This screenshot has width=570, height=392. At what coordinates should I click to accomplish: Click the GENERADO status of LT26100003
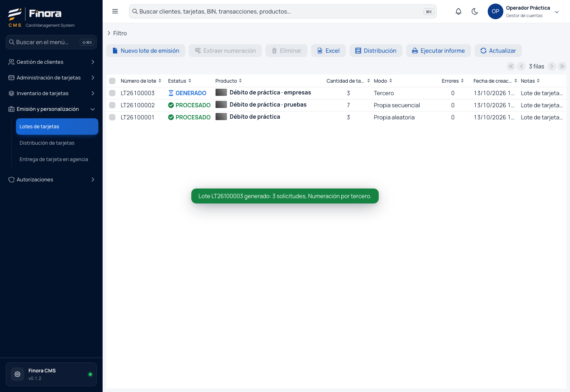click(187, 93)
